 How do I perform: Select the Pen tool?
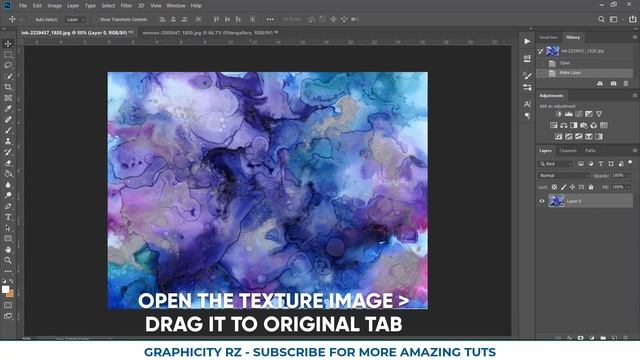coord(8,206)
